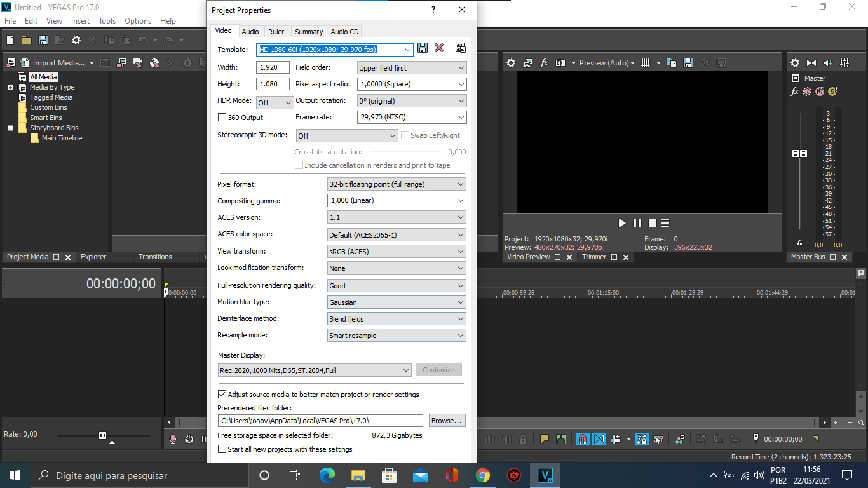Copy snapshot to clipboard in preview
Viewport: 868px width, 488px height.
click(672, 63)
